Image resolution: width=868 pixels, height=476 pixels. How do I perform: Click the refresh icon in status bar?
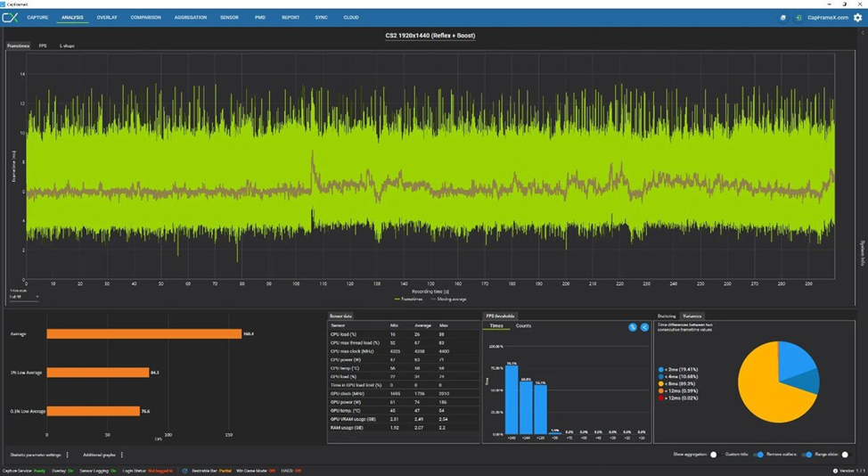pos(184,471)
